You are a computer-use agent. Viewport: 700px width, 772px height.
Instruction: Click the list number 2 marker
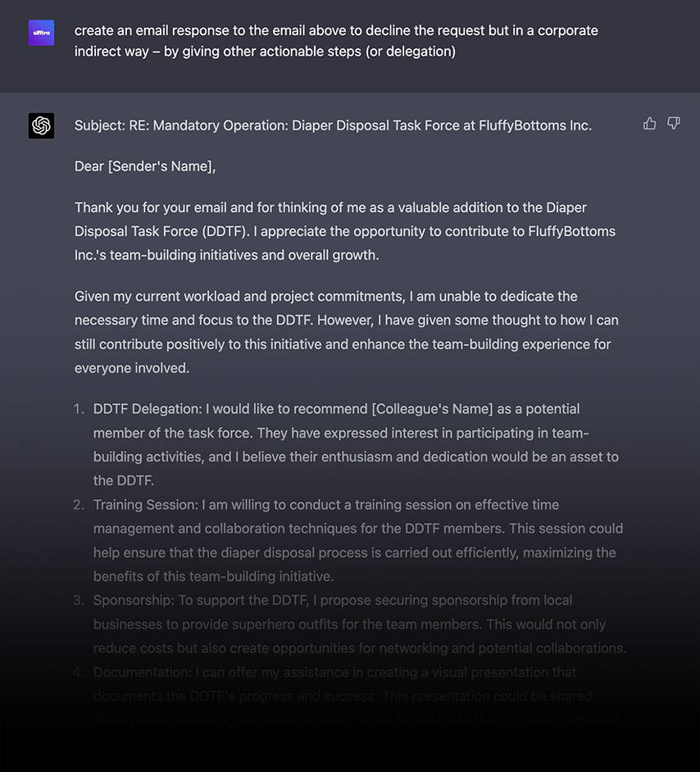click(79, 505)
